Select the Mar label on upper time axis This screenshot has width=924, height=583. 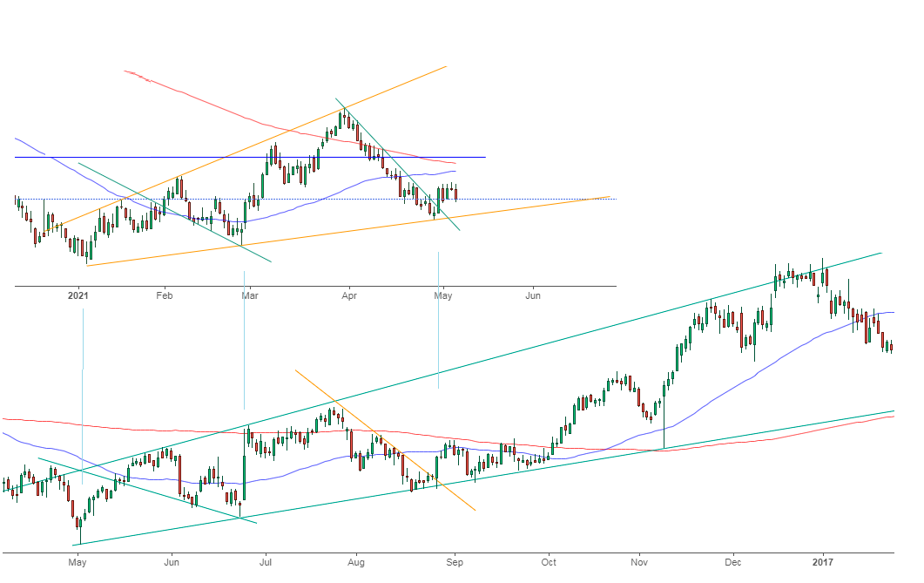250,296
